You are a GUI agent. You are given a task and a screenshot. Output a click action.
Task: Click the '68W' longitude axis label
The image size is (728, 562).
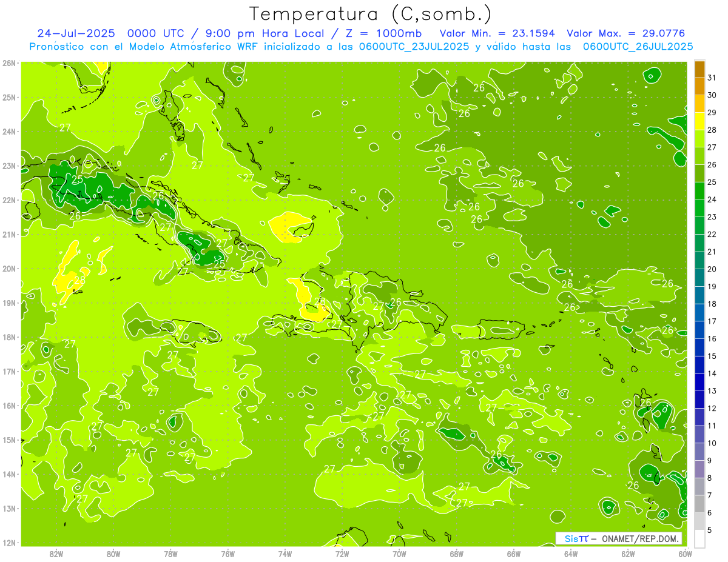point(457,554)
